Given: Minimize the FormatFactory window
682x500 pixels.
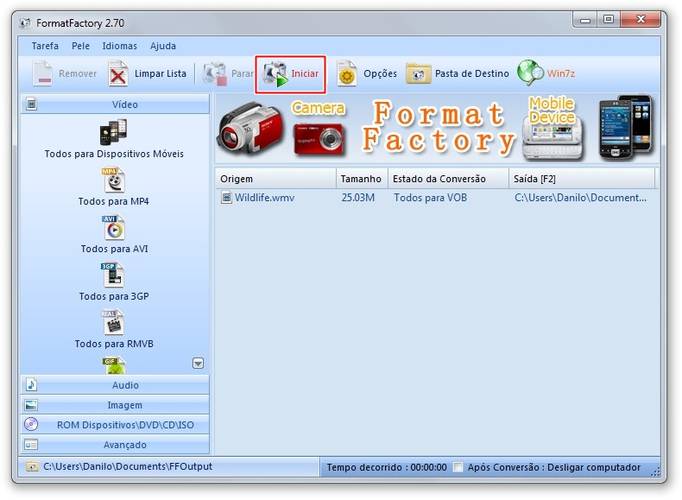Looking at the screenshot, I should [x=585, y=20].
